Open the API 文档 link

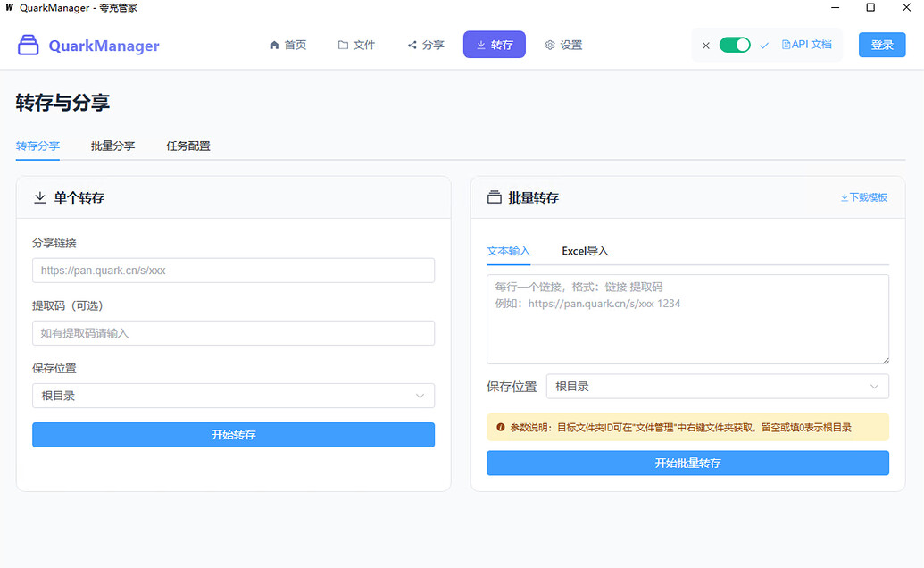click(x=807, y=44)
